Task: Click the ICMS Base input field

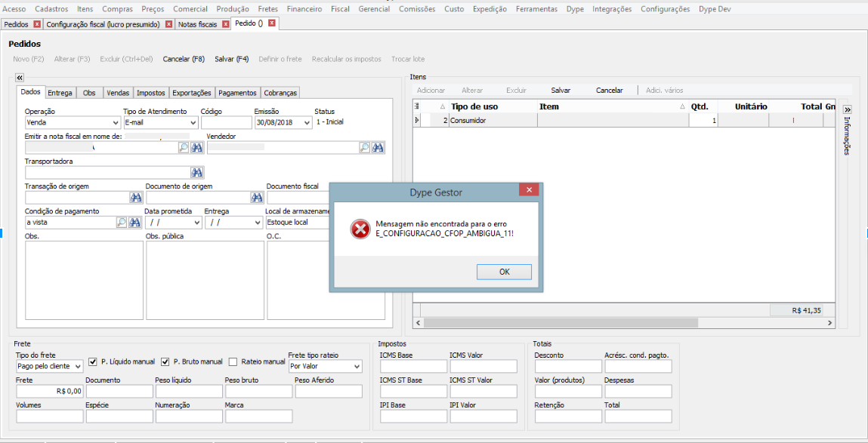Action: pos(413,366)
